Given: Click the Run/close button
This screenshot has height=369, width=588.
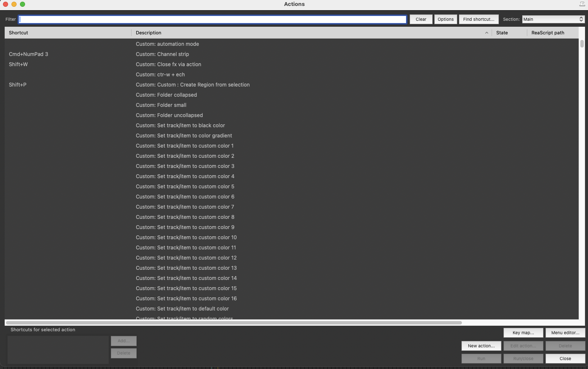Looking at the screenshot, I should click(x=523, y=358).
